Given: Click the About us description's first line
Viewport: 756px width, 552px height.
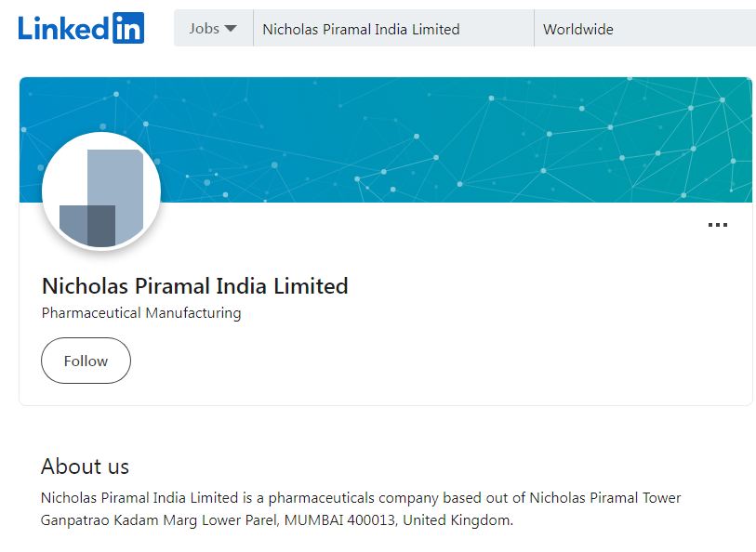Looking at the screenshot, I should tap(361, 497).
